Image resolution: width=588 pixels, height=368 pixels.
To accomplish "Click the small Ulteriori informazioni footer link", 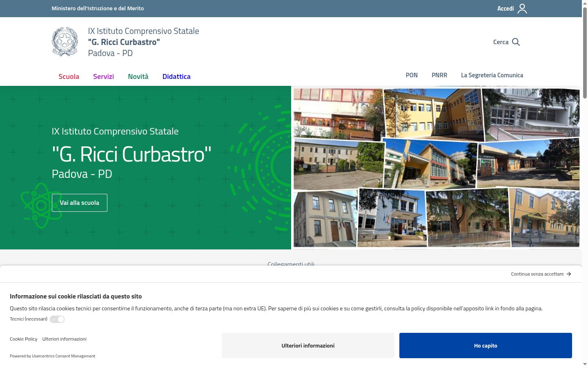I will (x=64, y=339).
